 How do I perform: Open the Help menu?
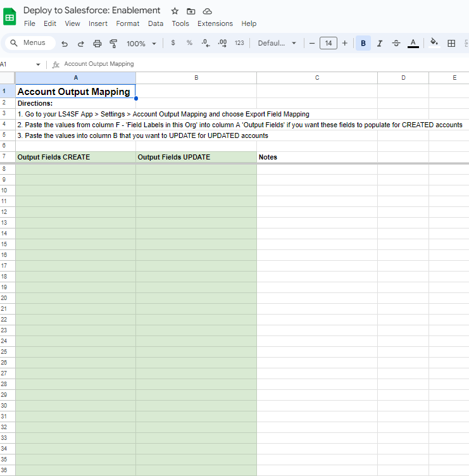click(249, 23)
